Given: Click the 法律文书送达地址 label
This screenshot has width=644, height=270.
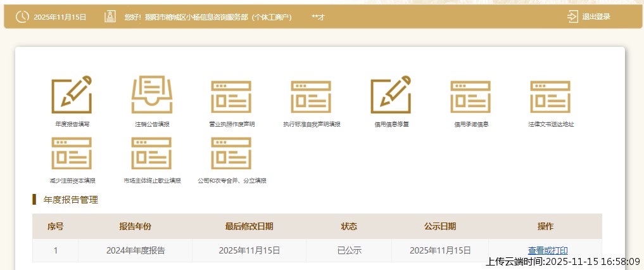Looking at the screenshot, I should pyautogui.click(x=551, y=124).
